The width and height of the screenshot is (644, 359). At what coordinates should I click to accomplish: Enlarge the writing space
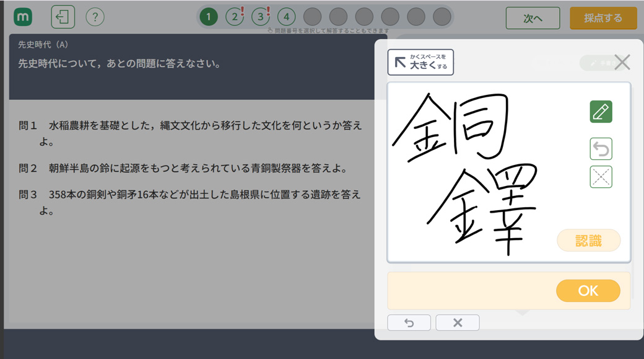(x=420, y=62)
